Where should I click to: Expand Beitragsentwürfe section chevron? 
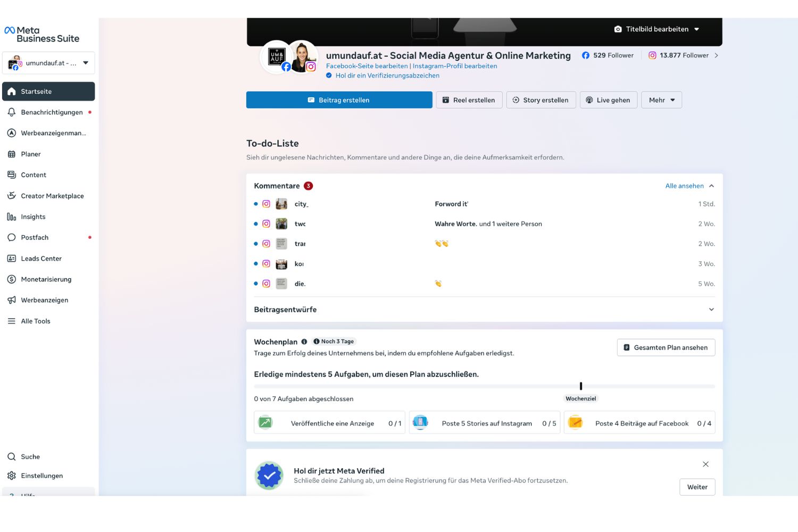tap(711, 310)
